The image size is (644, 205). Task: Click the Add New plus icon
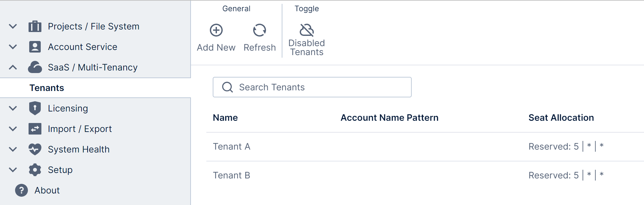[216, 30]
